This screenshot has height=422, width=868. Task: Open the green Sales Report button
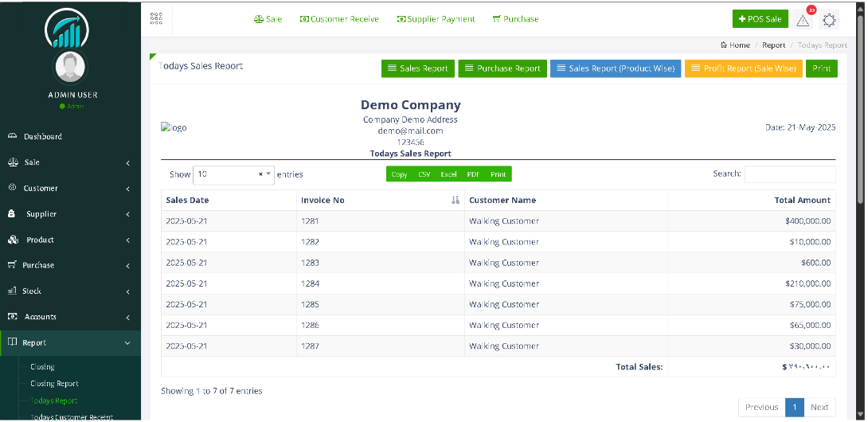coord(418,68)
